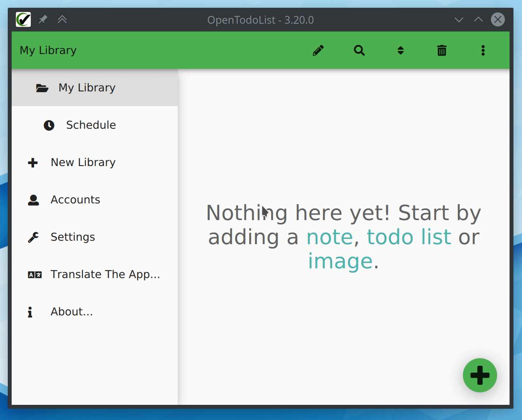Image resolution: width=522 pixels, height=420 pixels.
Task: Click the pencil edit icon in toolbar
Action: (x=318, y=51)
